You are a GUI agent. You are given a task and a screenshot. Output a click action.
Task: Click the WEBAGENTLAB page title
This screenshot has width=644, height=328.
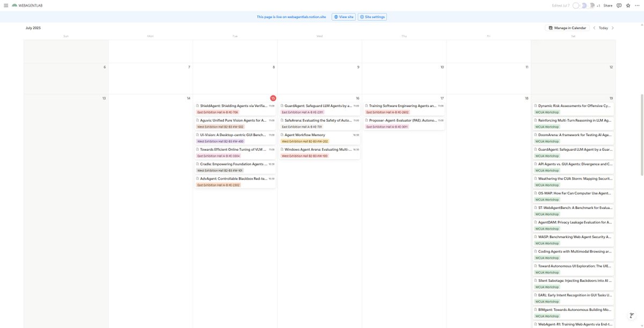coord(31,5)
